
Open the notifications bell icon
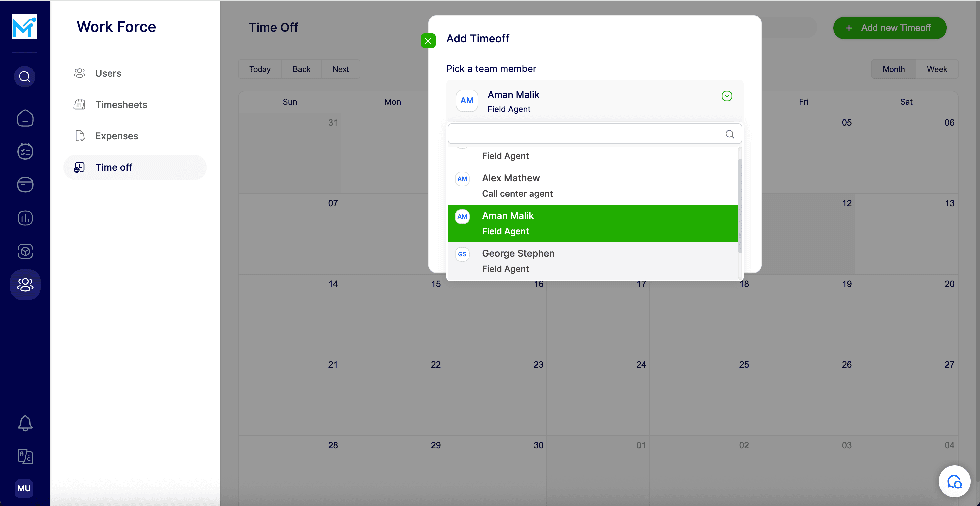coord(25,423)
